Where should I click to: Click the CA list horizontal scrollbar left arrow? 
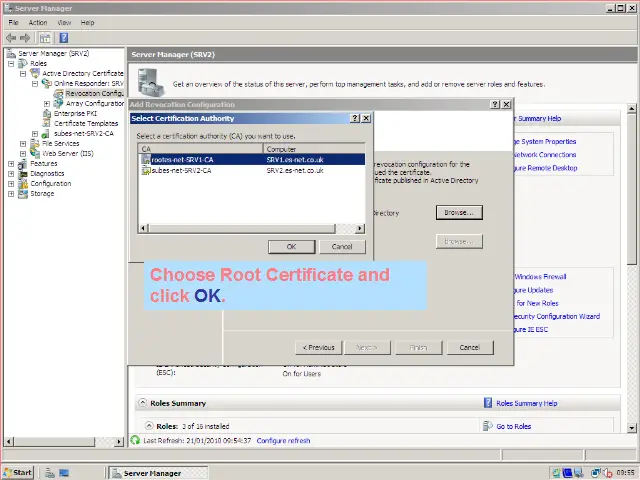(143, 228)
